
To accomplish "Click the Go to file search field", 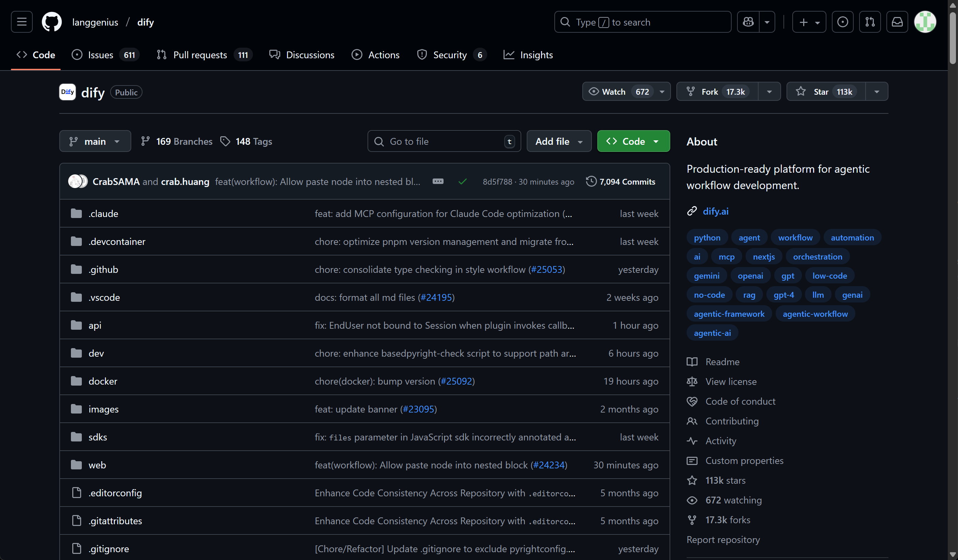I will click(x=444, y=141).
